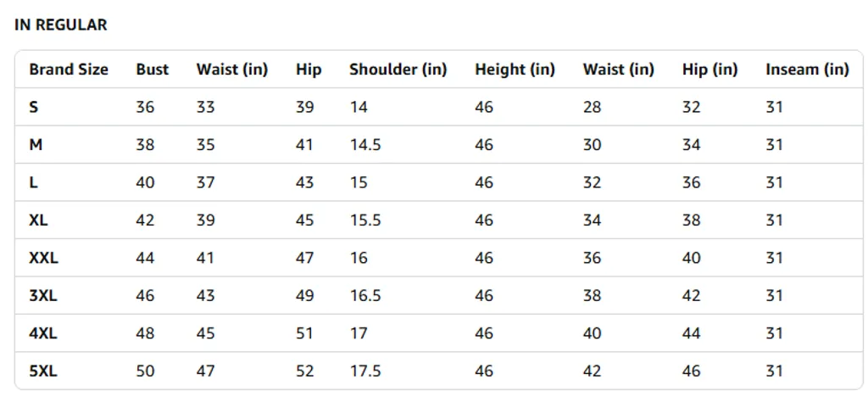Viewport: 868px width, 402px height.
Task: Select bust value 50 in 5XL row
Action: (145, 371)
